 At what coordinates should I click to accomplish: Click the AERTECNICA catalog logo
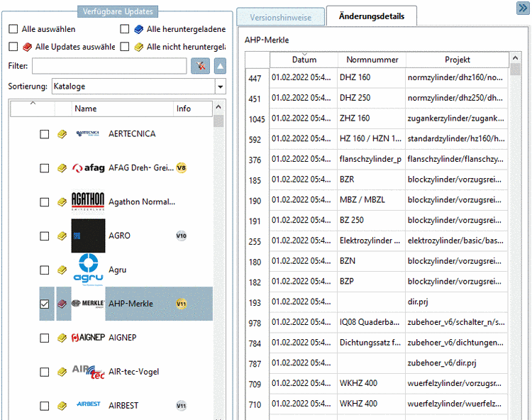click(88, 133)
